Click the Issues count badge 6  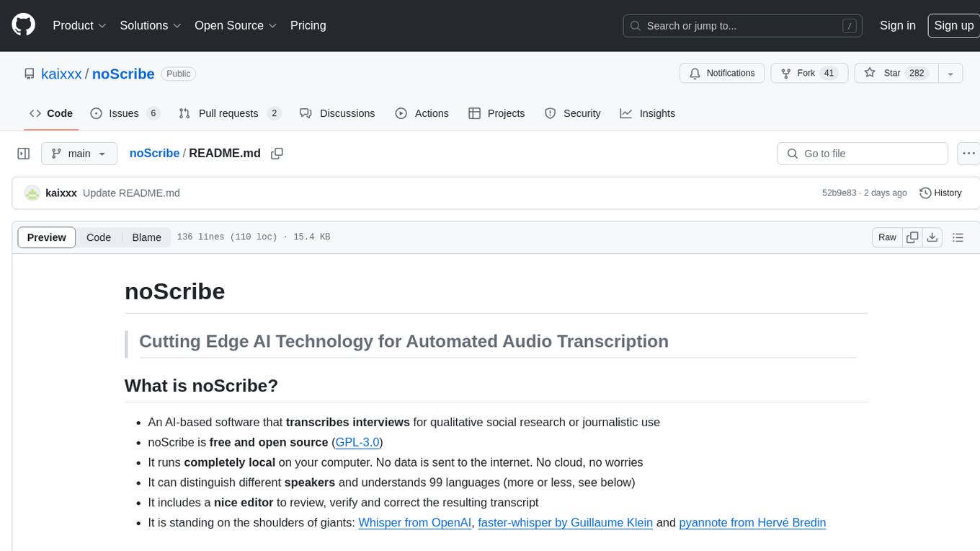153,113
